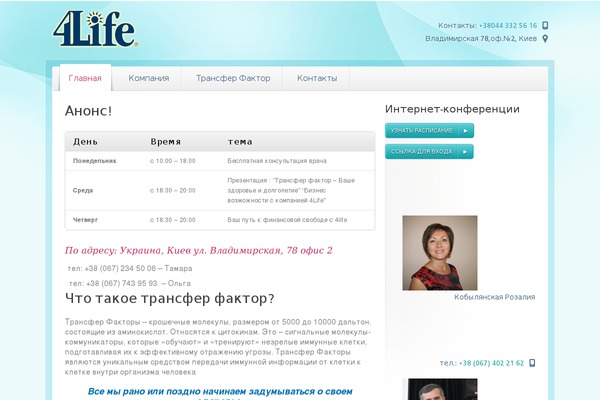The image size is (600, 400).
Task: Click header address Владимирская 78, оф.№2, Киев
Action: click(481, 39)
